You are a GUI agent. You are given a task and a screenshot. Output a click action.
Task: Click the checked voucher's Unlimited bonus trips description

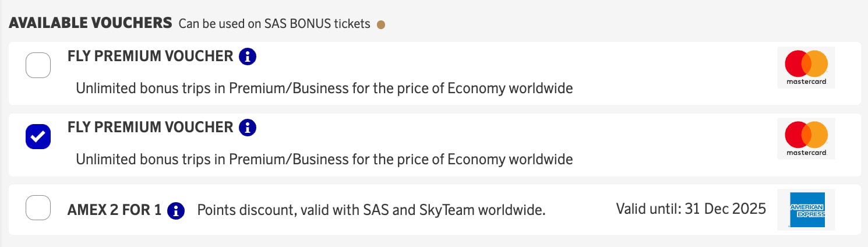[324, 159]
